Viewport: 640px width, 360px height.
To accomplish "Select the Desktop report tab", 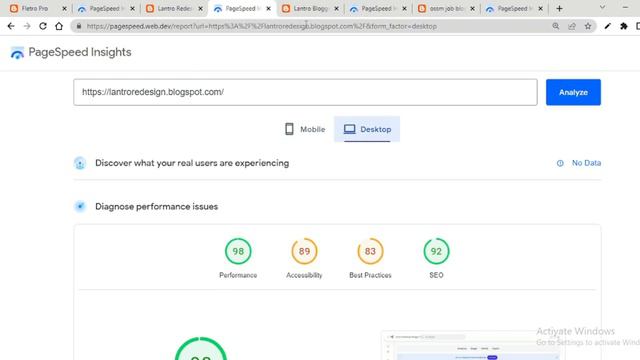I will [x=367, y=129].
